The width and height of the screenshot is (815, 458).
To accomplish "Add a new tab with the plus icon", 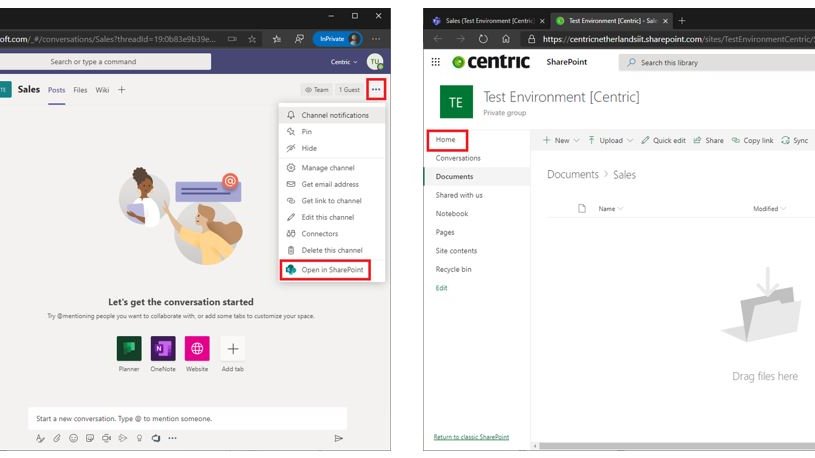I will coord(122,90).
